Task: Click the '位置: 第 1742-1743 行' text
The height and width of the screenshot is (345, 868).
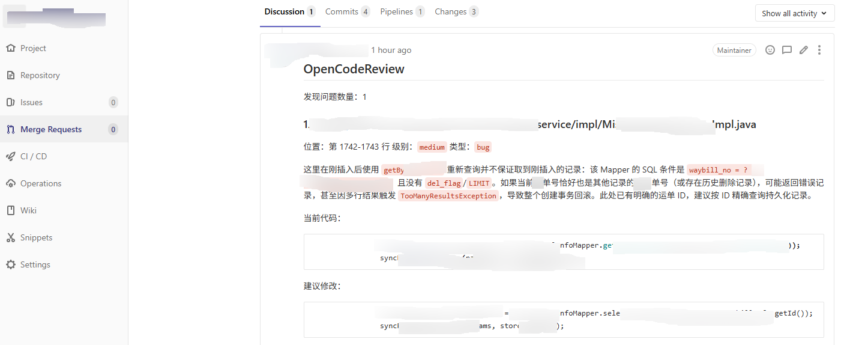Action: click(x=347, y=147)
